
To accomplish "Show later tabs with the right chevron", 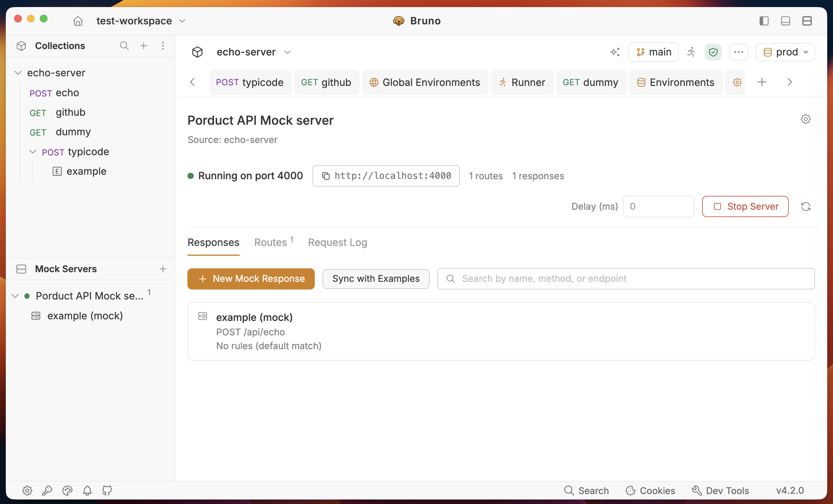I will tap(790, 82).
